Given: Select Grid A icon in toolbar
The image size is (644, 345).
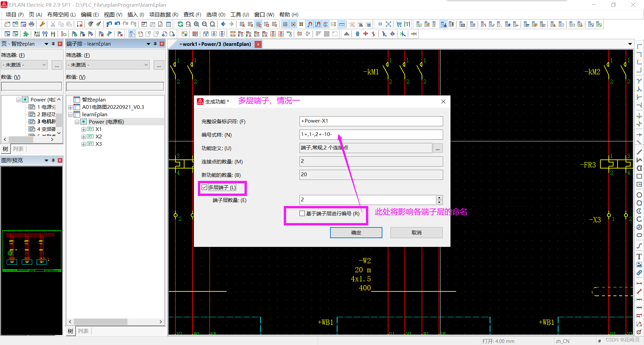Looking at the screenshot, I should [x=242, y=24].
